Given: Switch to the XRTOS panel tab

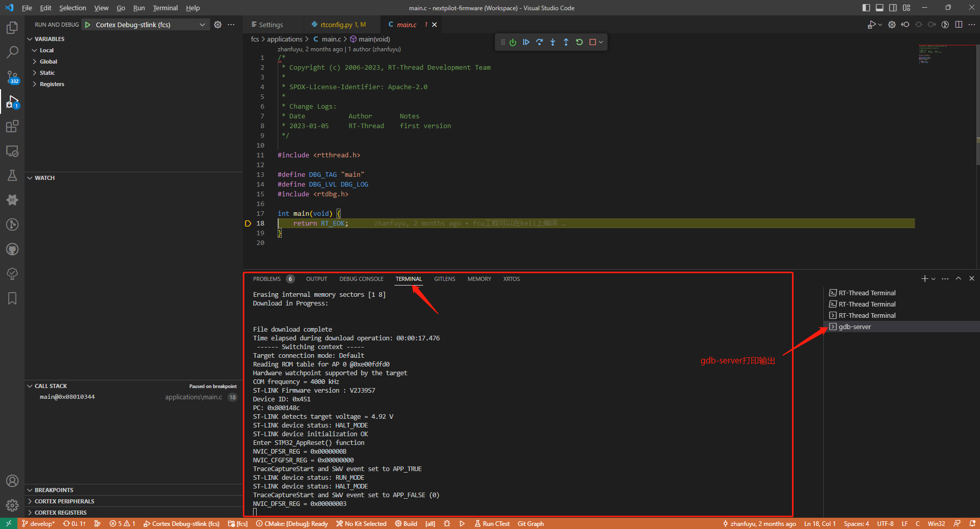Looking at the screenshot, I should (511, 279).
